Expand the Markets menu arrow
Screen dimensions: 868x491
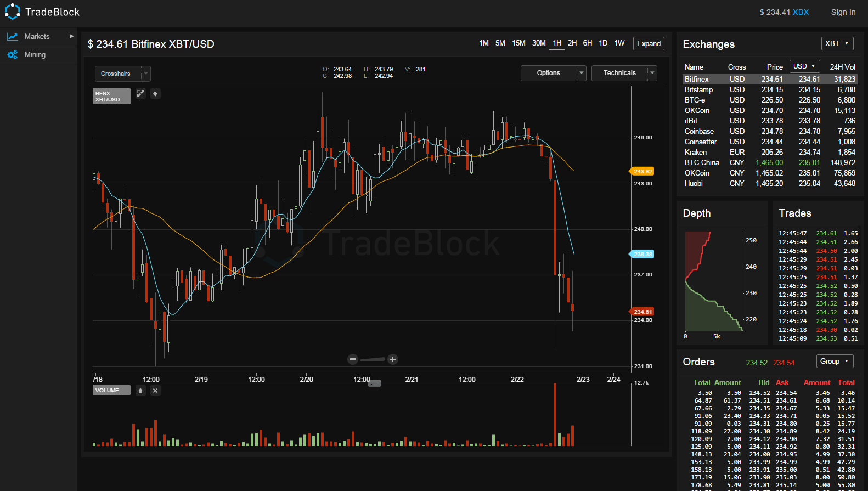[x=71, y=36]
